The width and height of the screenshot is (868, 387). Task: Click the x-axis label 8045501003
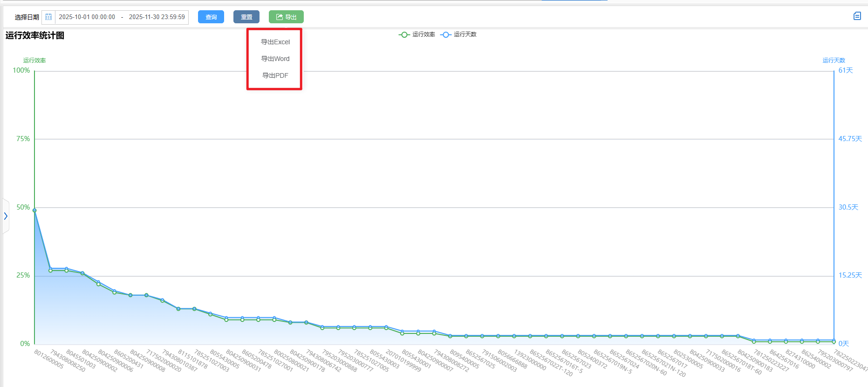coord(81,360)
